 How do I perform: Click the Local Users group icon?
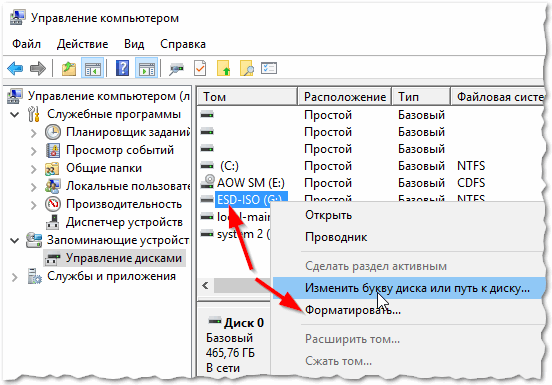(52, 186)
